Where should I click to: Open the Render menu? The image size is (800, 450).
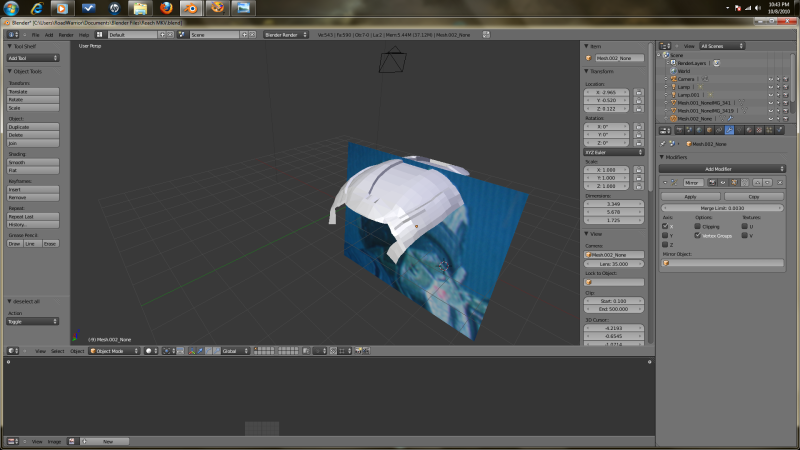click(x=66, y=35)
